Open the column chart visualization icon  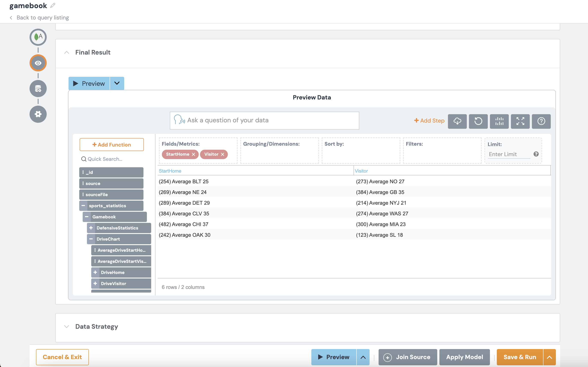[499, 121]
